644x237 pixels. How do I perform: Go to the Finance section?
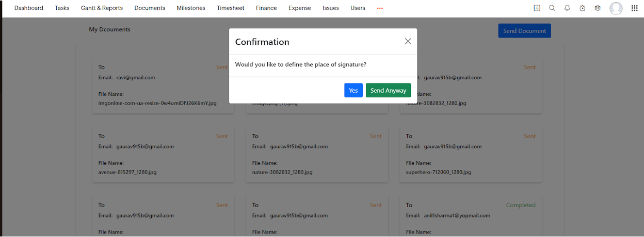(266, 8)
